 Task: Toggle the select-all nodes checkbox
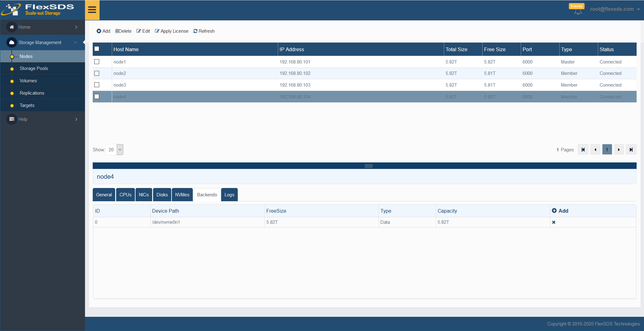pyautogui.click(x=97, y=49)
